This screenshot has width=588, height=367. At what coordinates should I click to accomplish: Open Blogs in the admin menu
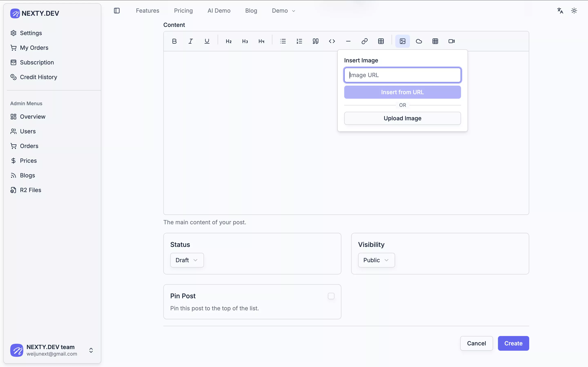pyautogui.click(x=27, y=175)
